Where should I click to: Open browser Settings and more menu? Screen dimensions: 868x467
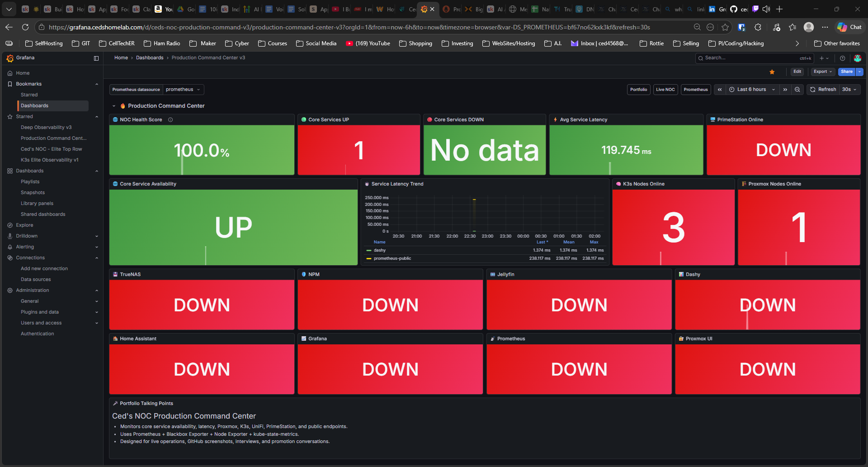[x=825, y=27]
